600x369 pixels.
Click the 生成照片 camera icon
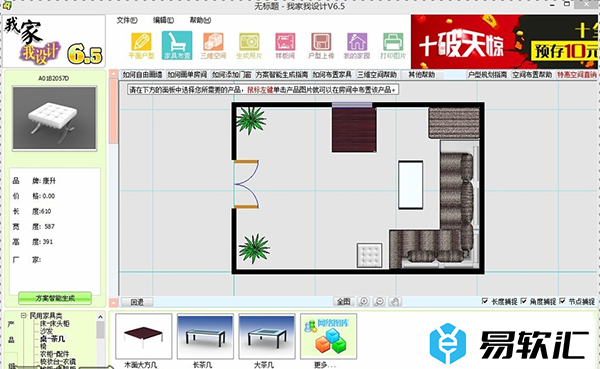pyautogui.click(x=249, y=46)
